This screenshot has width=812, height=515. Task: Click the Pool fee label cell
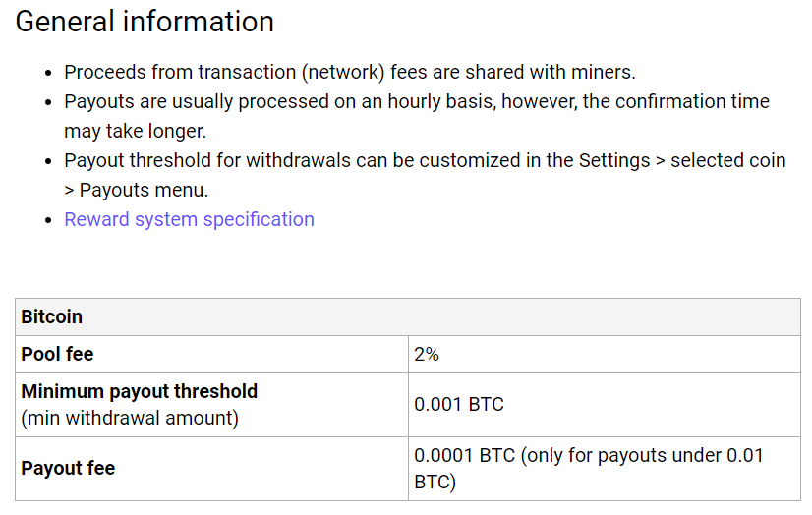[x=211, y=354]
